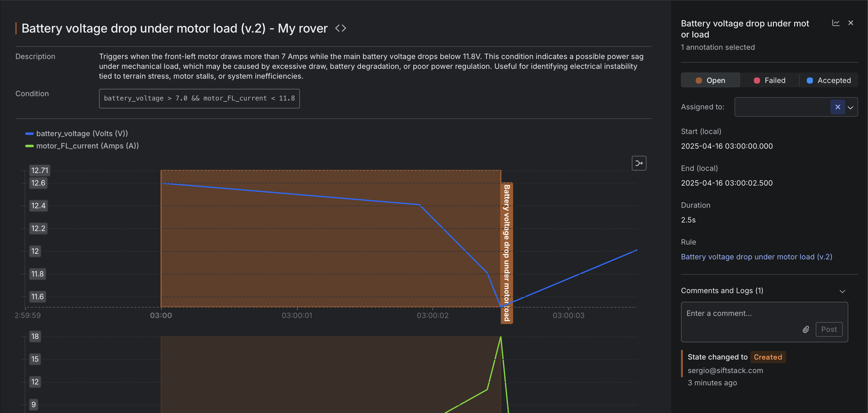Screen dimensions: 868x413
Task: Clear the Assigned to field with X
Action: point(838,107)
